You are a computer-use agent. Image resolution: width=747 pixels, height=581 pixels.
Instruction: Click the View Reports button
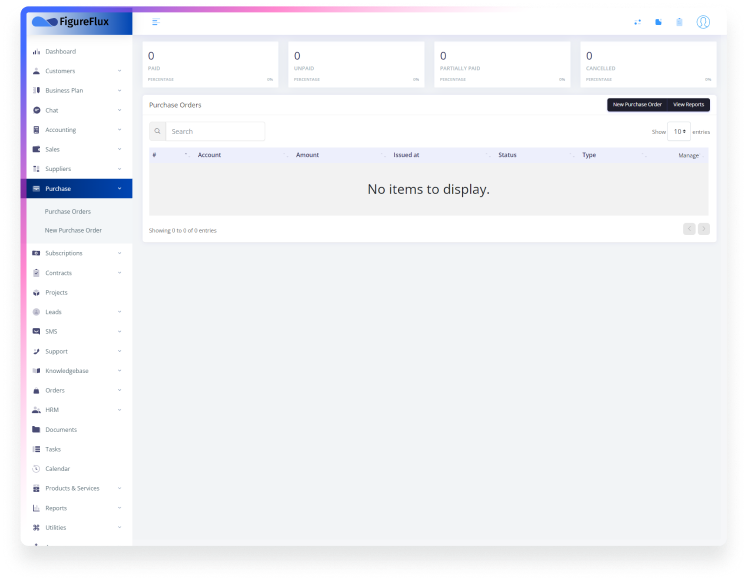tap(688, 105)
